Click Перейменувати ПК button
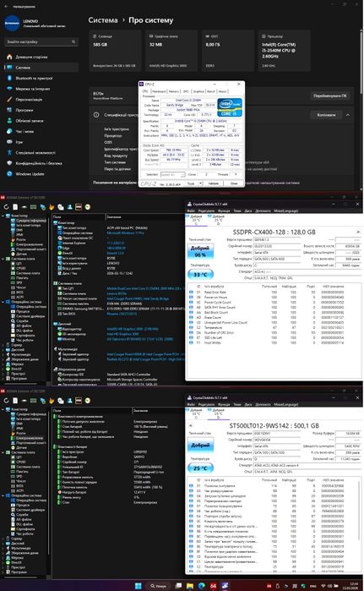This screenshot has height=591, width=364. point(330,96)
